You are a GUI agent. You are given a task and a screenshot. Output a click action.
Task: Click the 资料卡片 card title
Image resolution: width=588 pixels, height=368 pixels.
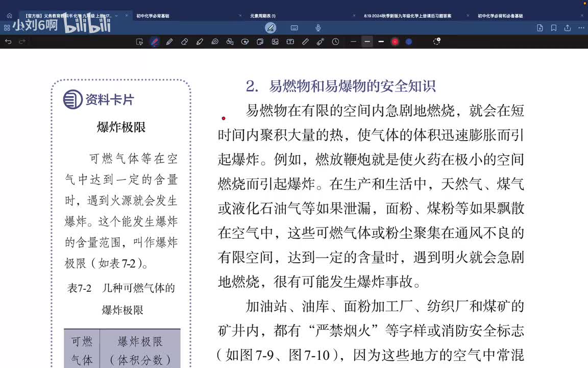[110, 100]
